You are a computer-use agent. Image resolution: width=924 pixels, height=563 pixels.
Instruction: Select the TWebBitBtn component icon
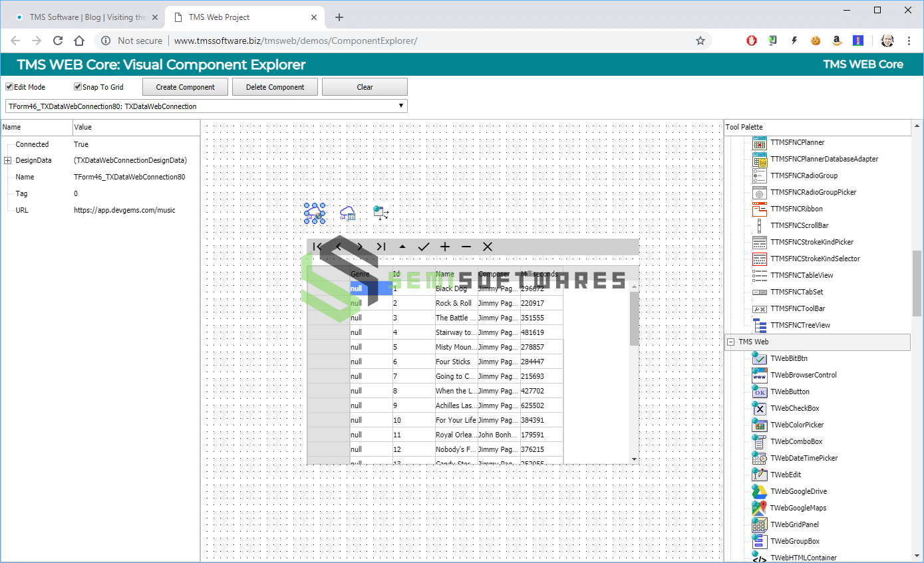[x=759, y=359]
